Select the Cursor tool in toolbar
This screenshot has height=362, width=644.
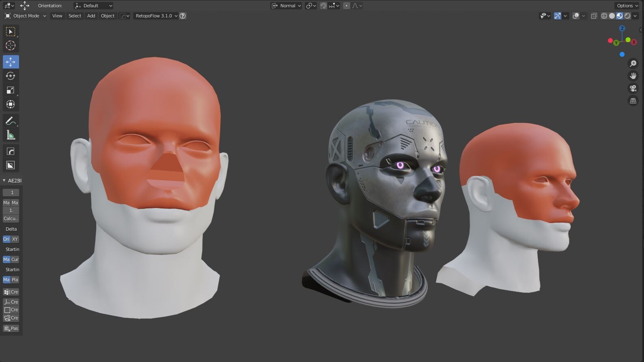coord(11,45)
